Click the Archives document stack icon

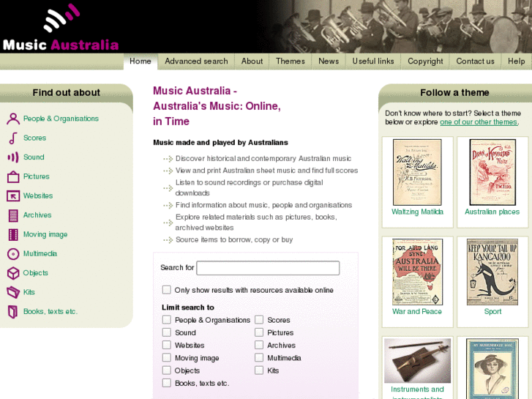click(13, 215)
